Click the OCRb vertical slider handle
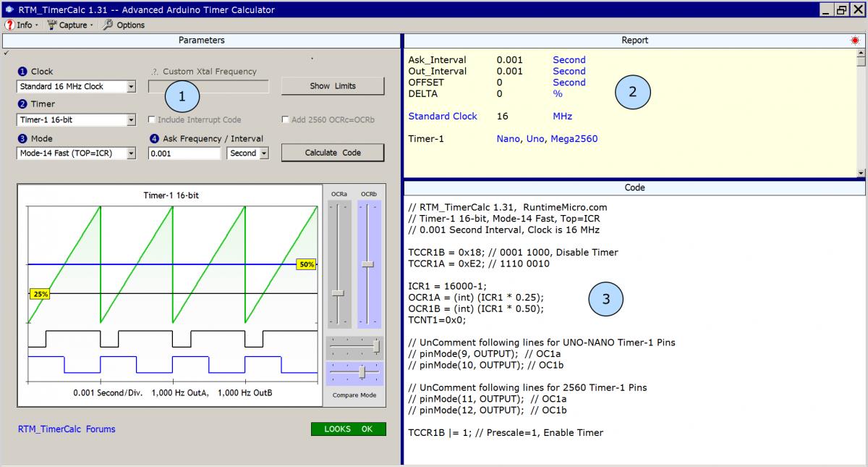868x467 pixels. point(368,264)
